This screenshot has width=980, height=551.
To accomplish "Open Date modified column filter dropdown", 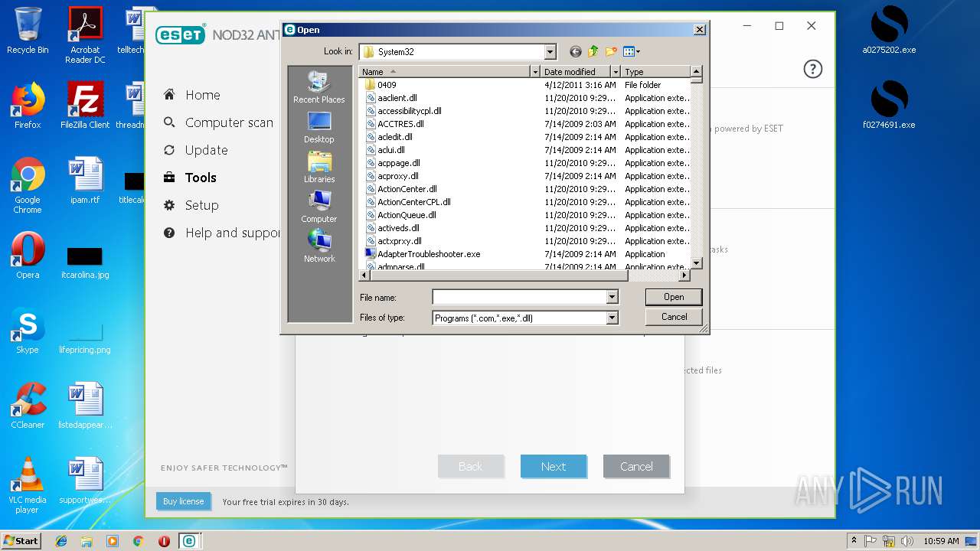I will (x=616, y=72).
